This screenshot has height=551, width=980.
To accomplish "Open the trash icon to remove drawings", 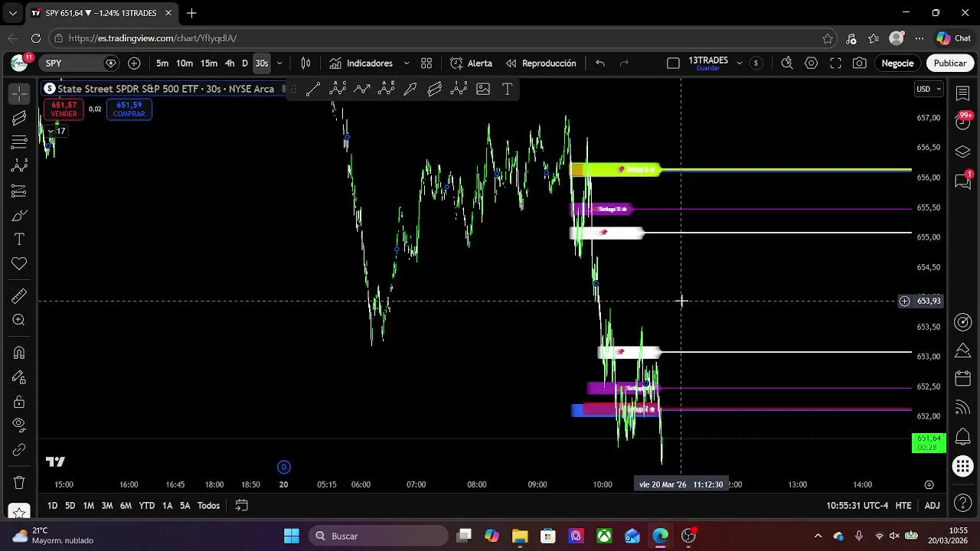I will (x=19, y=483).
